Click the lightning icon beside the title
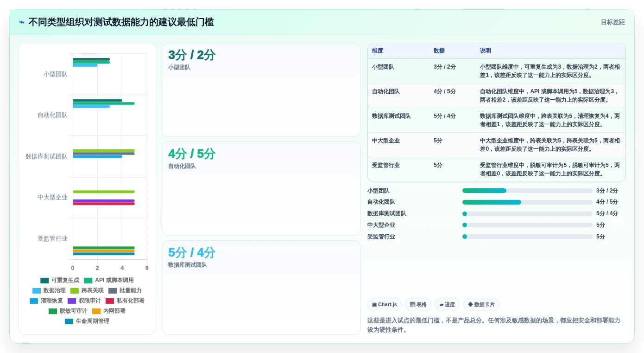 point(22,22)
